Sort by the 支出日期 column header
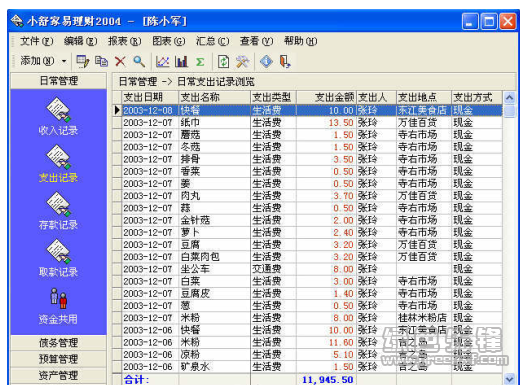The image size is (530, 385). click(x=150, y=97)
